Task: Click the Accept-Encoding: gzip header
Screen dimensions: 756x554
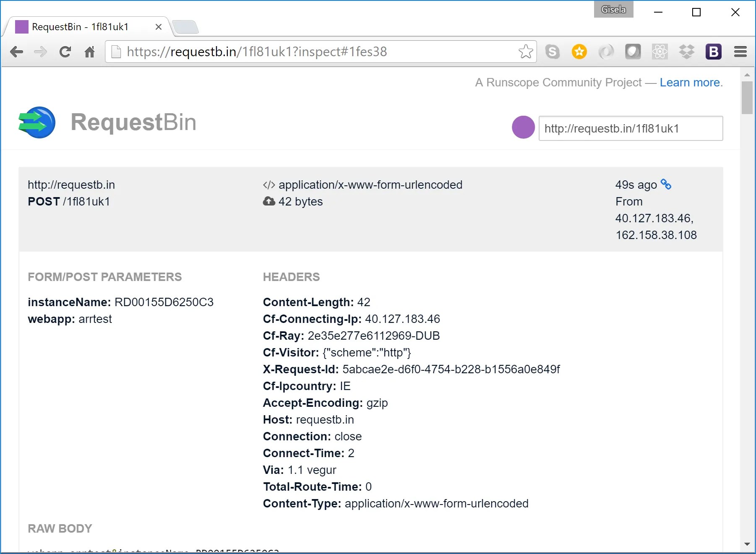Action: [325, 403]
